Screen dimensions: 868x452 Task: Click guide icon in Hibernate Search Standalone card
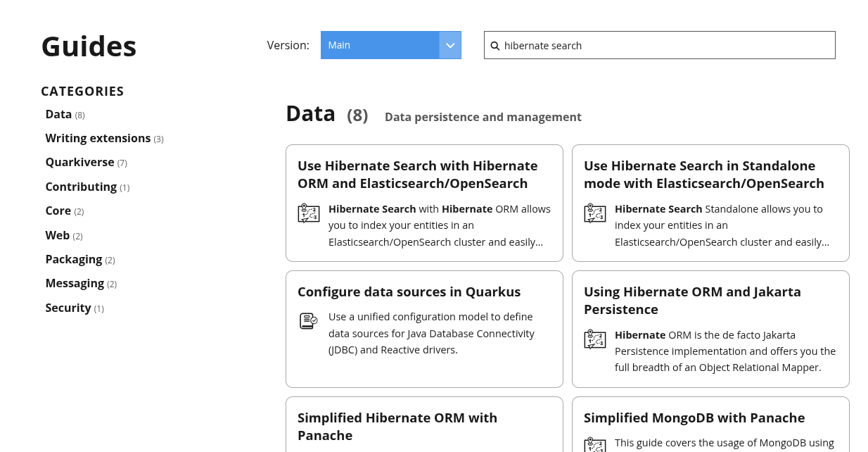(595, 213)
